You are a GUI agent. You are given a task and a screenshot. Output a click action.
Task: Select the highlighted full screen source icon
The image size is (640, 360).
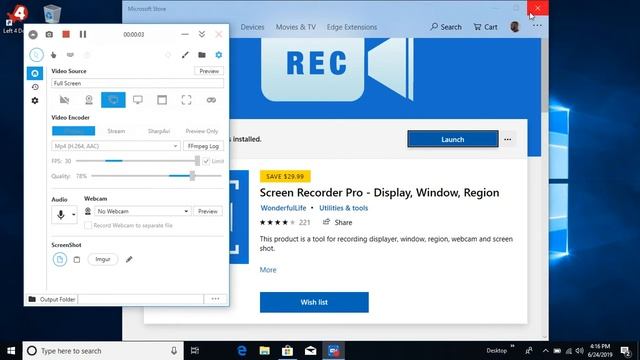(x=113, y=100)
